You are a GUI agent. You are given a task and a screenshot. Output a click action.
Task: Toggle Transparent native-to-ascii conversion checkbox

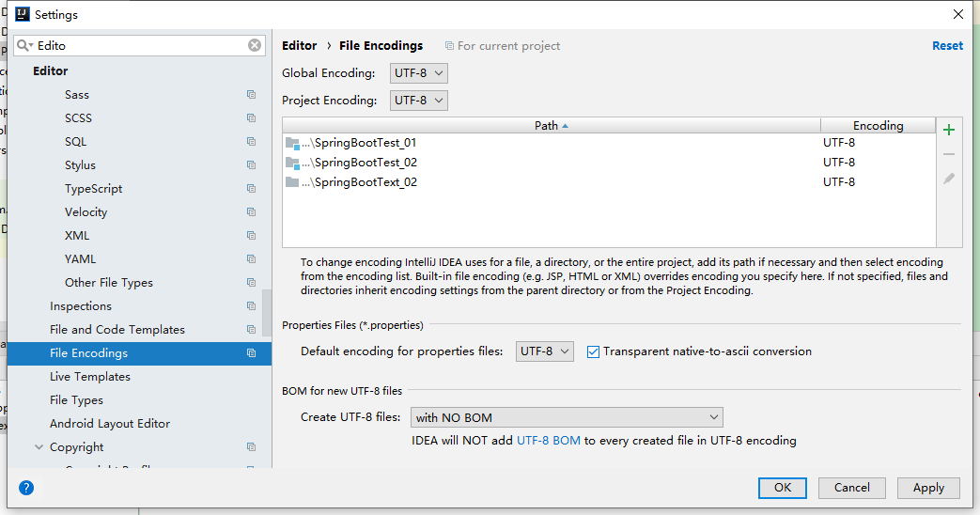tap(593, 351)
